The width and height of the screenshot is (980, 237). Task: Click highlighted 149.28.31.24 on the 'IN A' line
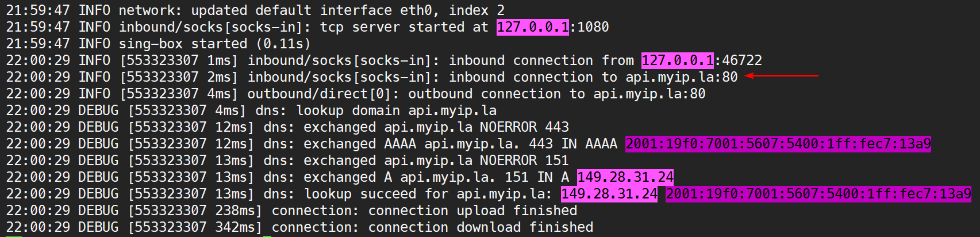point(625,177)
